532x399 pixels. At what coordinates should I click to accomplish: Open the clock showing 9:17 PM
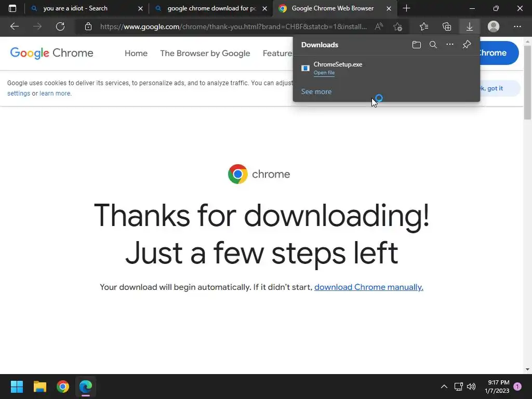point(497,387)
